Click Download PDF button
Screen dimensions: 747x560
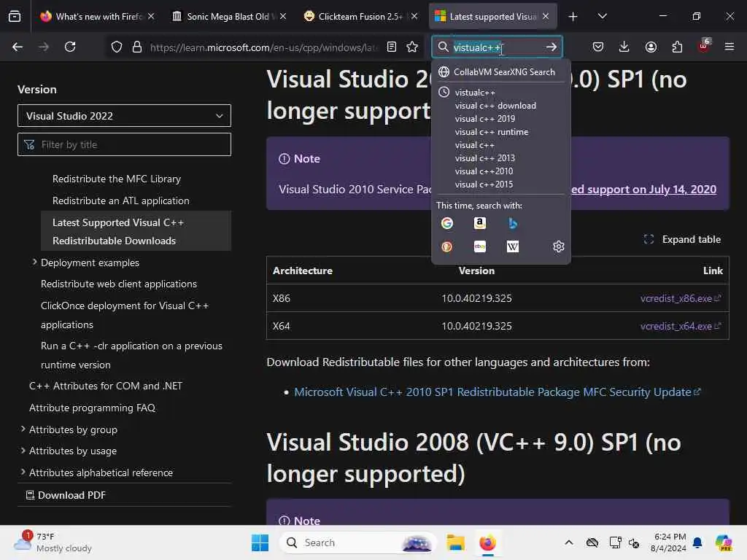pyautogui.click(x=66, y=495)
